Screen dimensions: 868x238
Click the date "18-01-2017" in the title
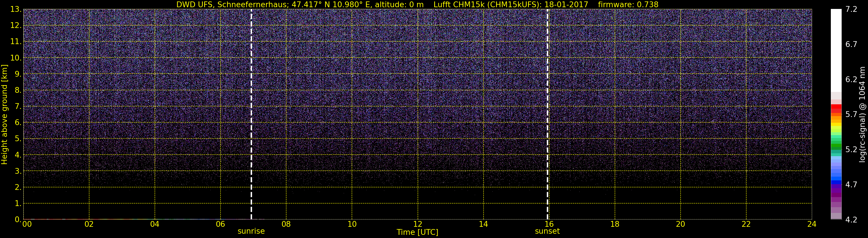566,5
